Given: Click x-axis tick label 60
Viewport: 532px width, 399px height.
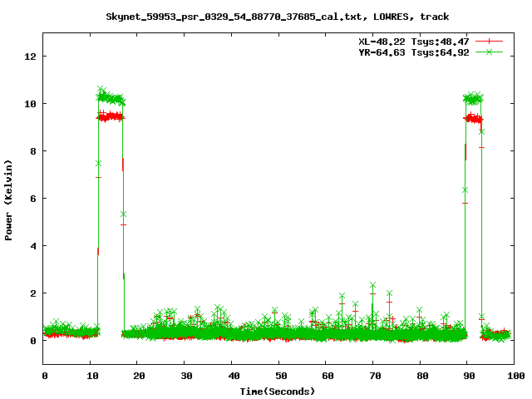Looking at the screenshot, I should point(328,376).
